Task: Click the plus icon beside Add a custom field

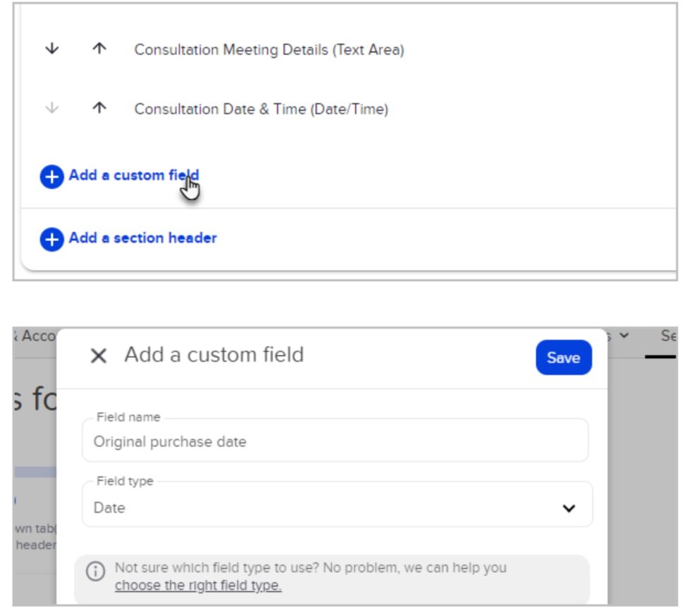Action: point(50,177)
